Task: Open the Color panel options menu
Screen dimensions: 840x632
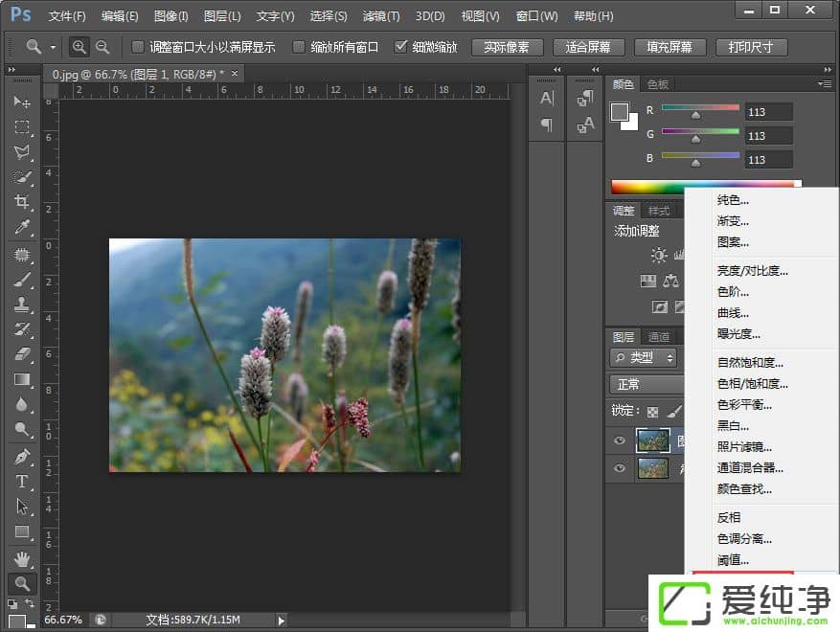Action: pyautogui.click(x=825, y=84)
